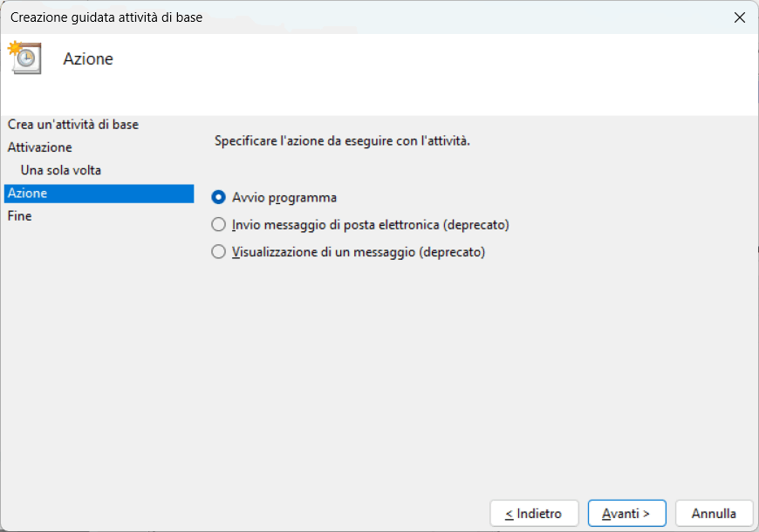Select the Avvio programma radio circle
This screenshot has width=759, height=532.
pos(219,197)
